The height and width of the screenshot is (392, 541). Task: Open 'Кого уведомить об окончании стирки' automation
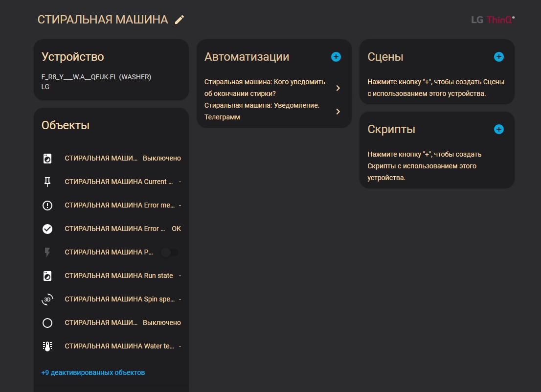point(265,88)
